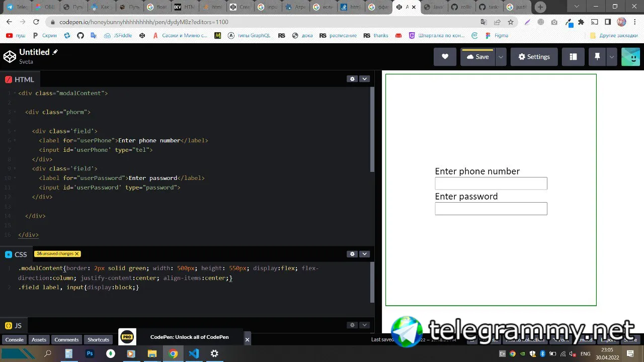Open Photoshop from the taskbar
This screenshot has width=644, height=362.
click(90, 354)
